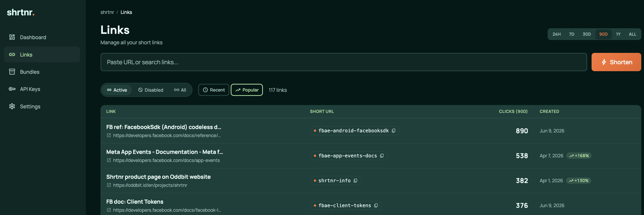Copy the fbae-android-facebooksdk short URL
Viewport: 644px width, 215px height.
(393, 131)
